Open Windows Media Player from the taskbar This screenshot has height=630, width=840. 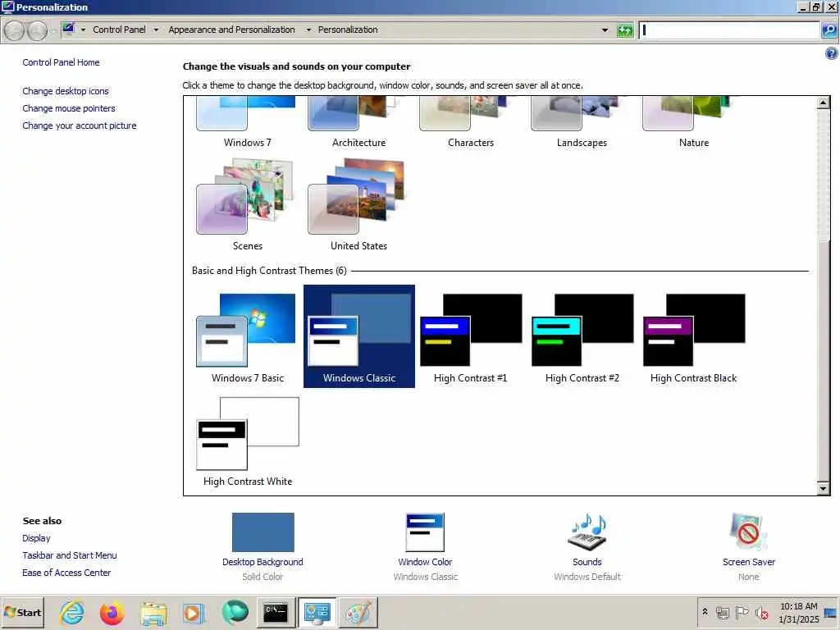click(194, 613)
